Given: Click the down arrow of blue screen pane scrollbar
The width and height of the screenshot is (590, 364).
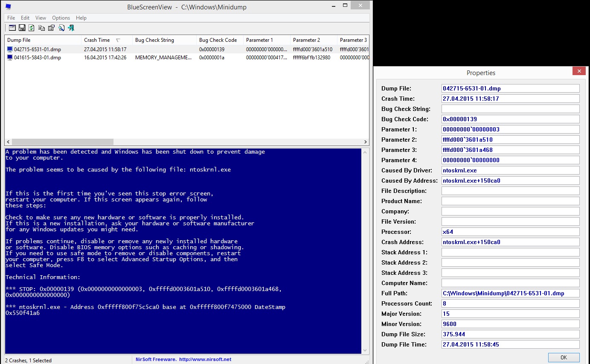Looking at the screenshot, I should coord(365,350).
